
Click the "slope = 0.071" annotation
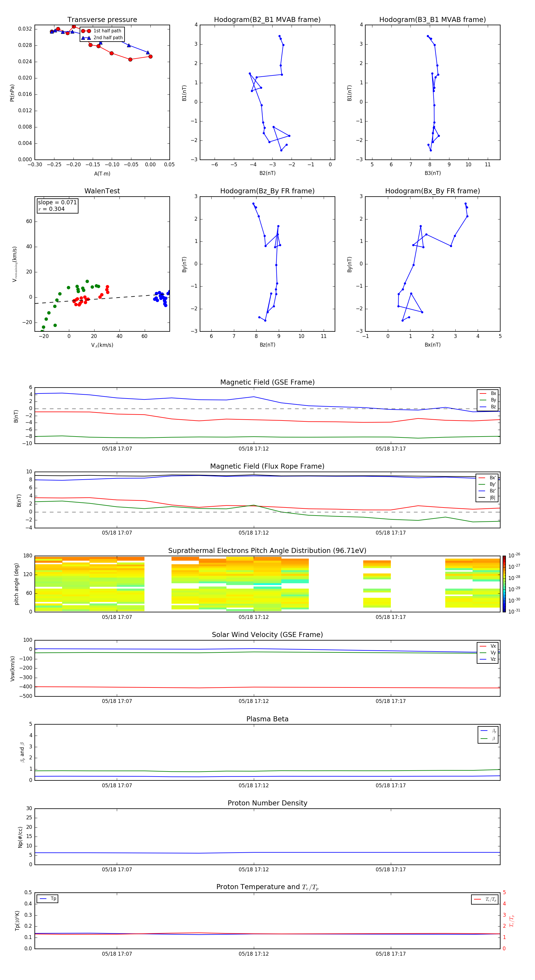coord(57,203)
